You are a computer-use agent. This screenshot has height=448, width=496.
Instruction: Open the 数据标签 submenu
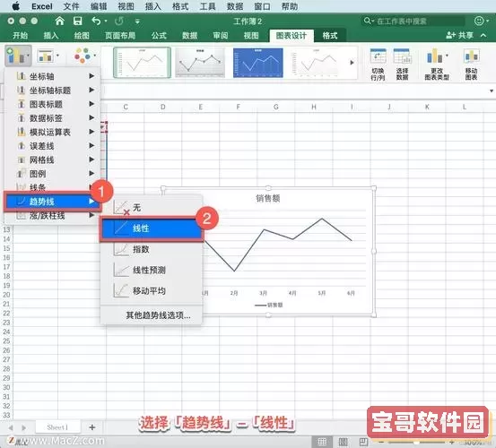[x=53, y=118]
